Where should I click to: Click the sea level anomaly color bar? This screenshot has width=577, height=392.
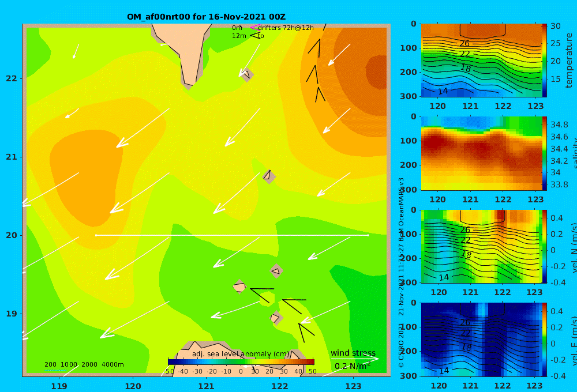241,362
